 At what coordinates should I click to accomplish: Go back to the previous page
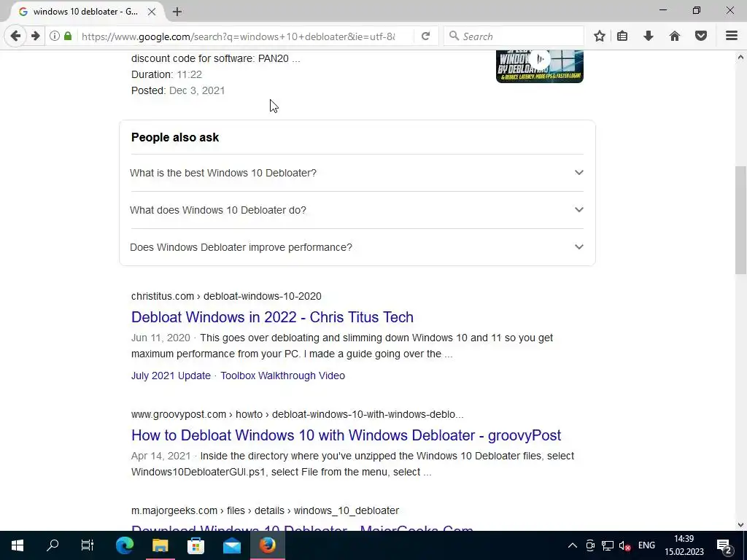click(15, 36)
